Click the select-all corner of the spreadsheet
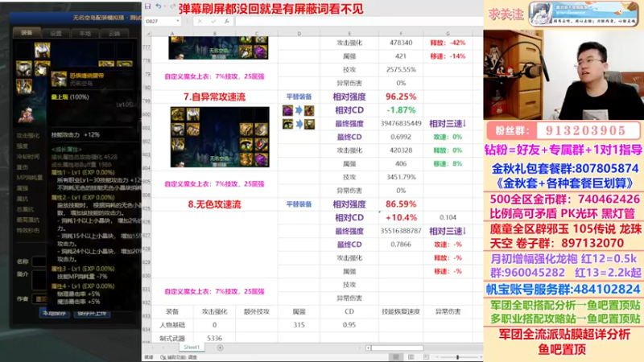This screenshot has width=644, height=362. pos(147,34)
